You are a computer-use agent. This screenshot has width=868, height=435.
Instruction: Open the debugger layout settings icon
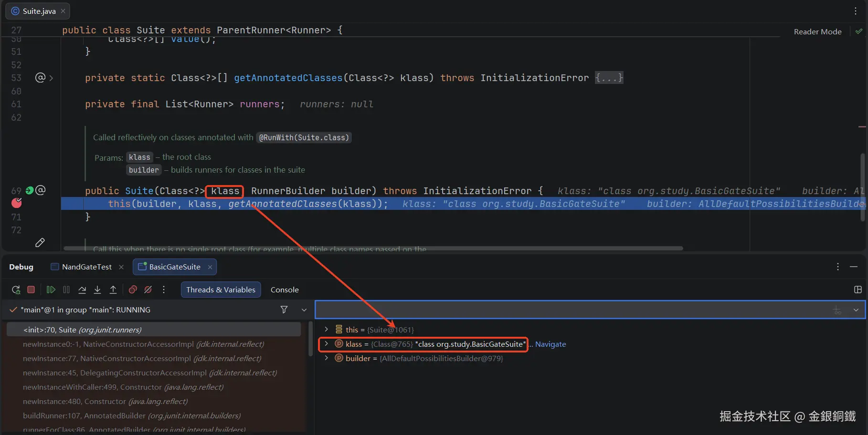[858, 290]
